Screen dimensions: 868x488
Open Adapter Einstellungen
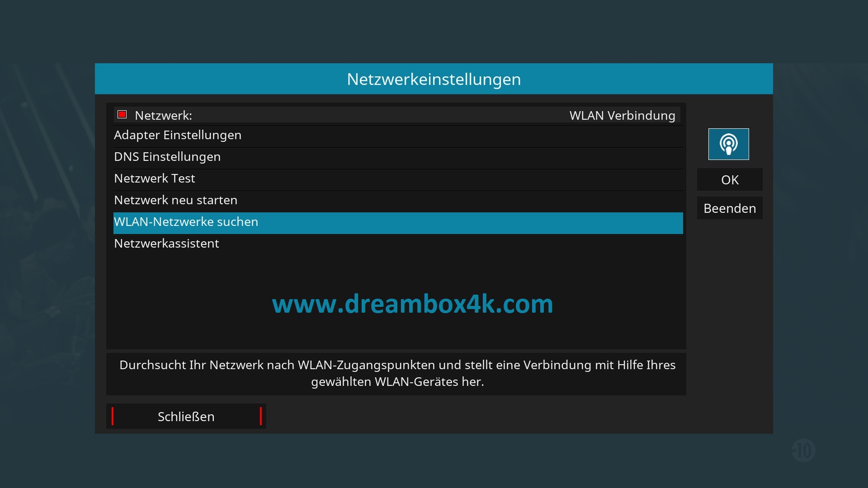398,136
